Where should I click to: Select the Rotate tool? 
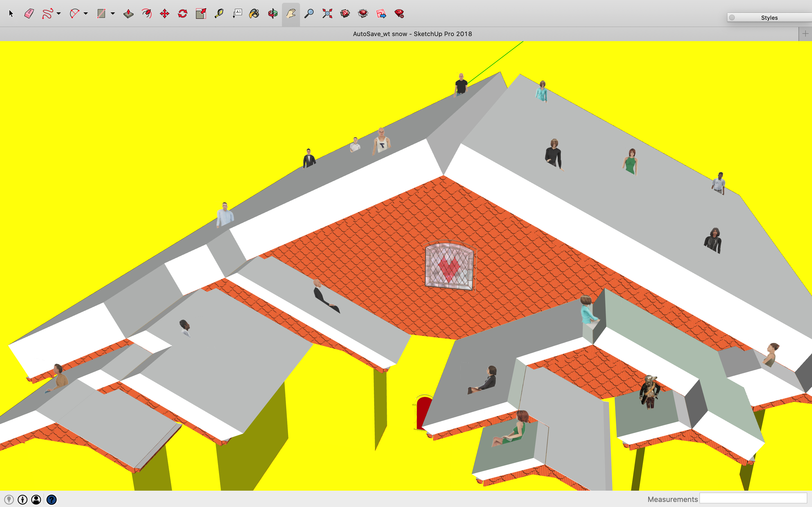182,14
